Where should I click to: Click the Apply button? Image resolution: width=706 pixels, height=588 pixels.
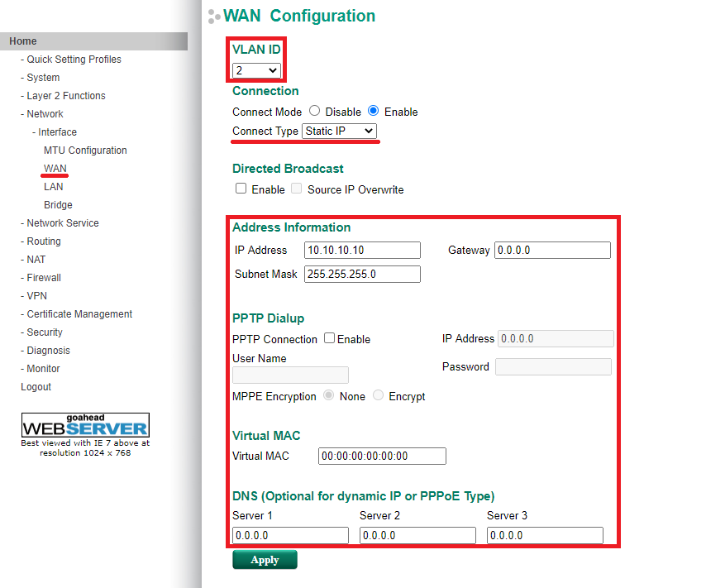[265, 560]
